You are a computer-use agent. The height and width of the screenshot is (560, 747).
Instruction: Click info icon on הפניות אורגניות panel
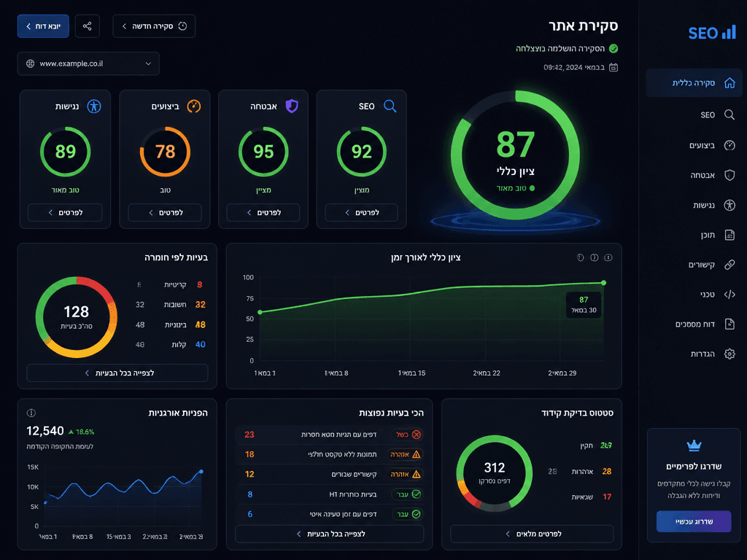pyautogui.click(x=31, y=413)
